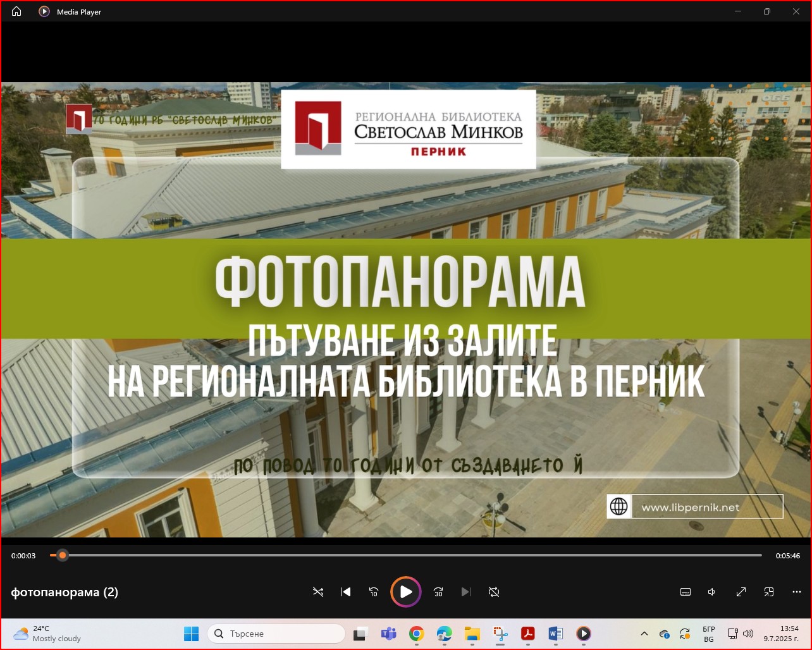Screen dimensions: 812x650
Task: Switch the video to full screen
Action: pyautogui.click(x=741, y=592)
